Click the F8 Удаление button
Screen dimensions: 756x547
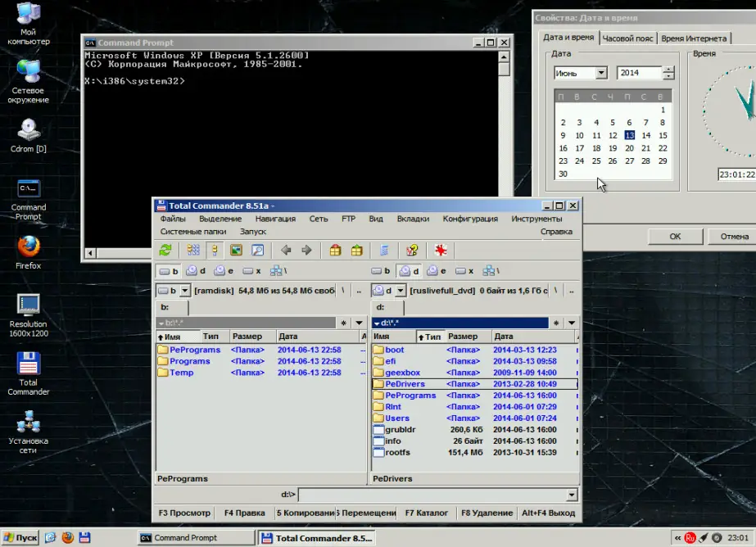[487, 513]
